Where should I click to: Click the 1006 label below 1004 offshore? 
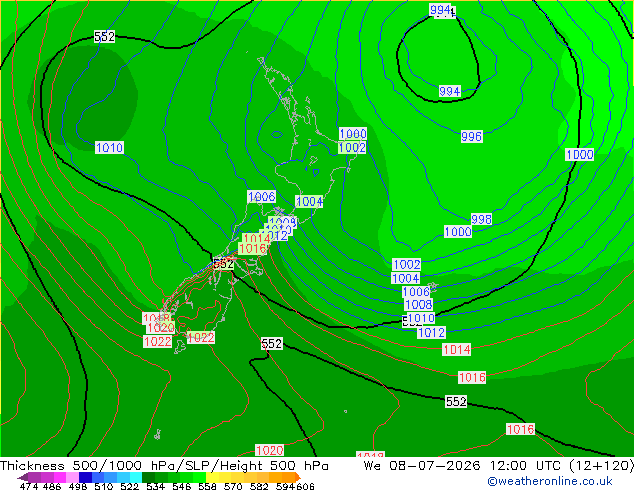(416, 291)
